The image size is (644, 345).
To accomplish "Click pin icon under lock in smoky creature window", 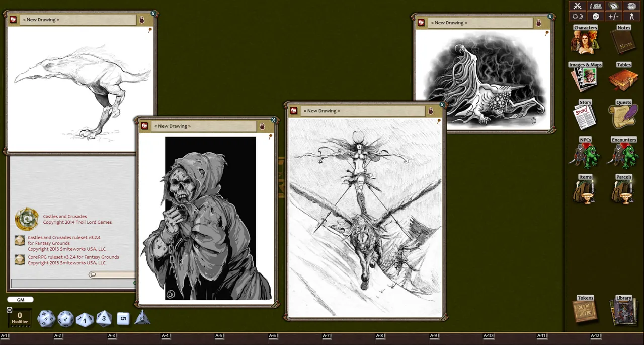I will click(547, 33).
